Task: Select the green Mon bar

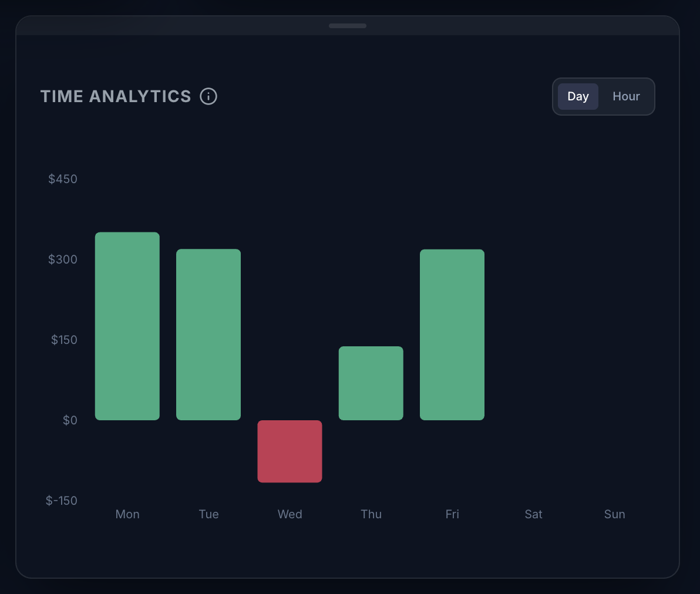Action: tap(127, 326)
